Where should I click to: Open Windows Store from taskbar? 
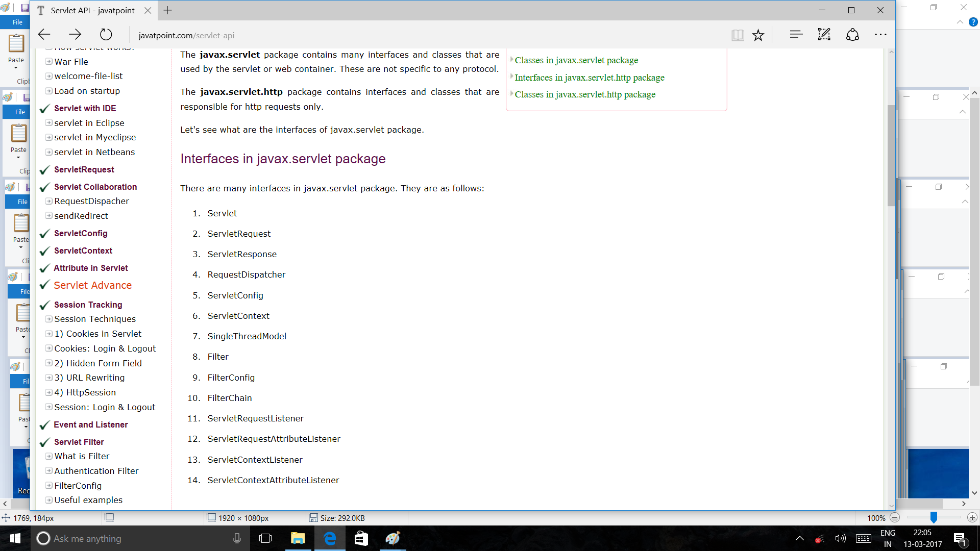click(361, 538)
